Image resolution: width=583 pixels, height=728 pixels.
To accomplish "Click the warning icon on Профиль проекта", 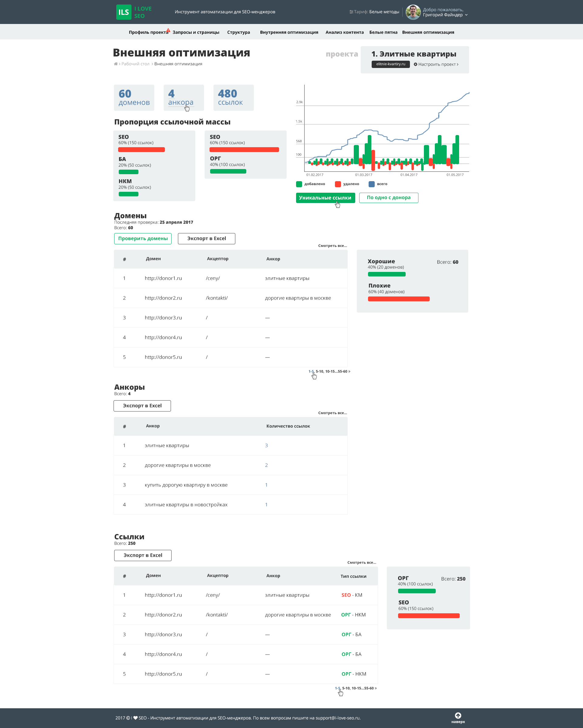I will point(168,30).
